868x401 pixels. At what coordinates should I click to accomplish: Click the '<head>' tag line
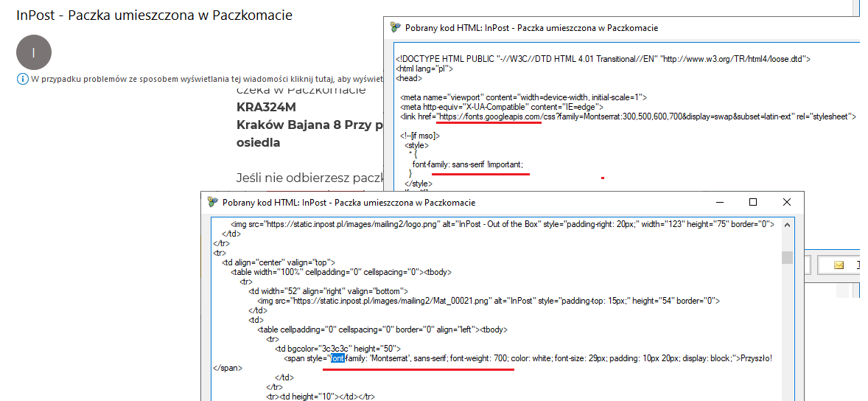pos(409,78)
